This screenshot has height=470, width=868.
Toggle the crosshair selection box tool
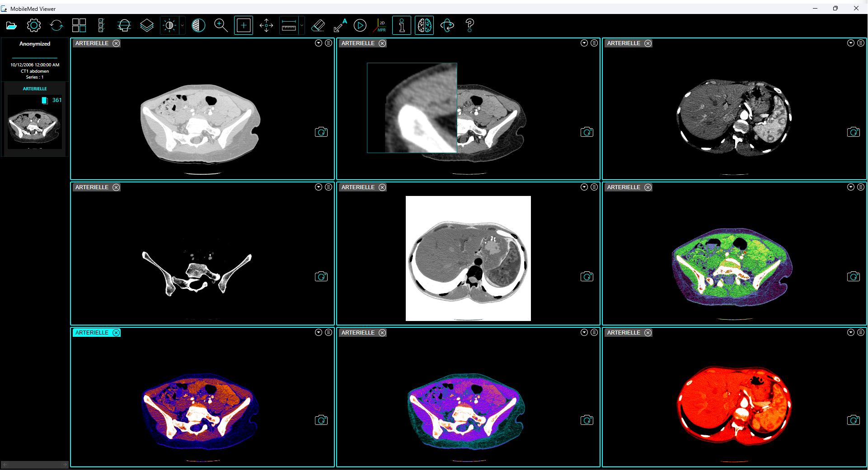pyautogui.click(x=244, y=25)
